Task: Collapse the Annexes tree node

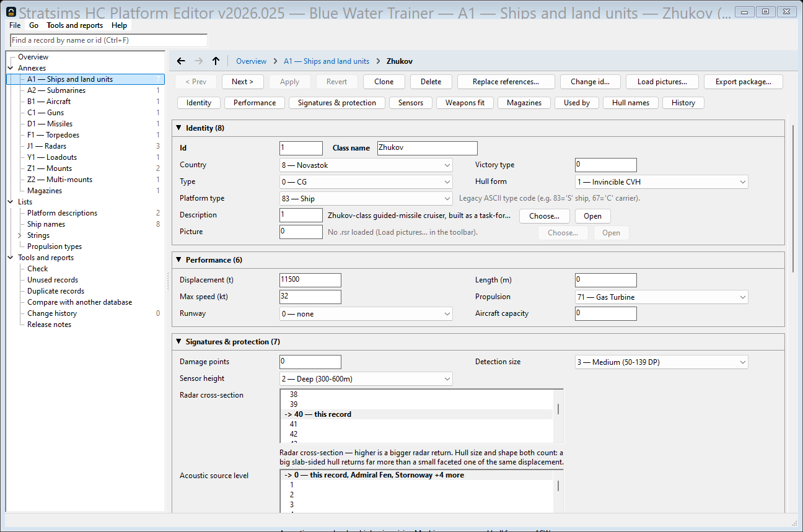Action: [x=11, y=68]
